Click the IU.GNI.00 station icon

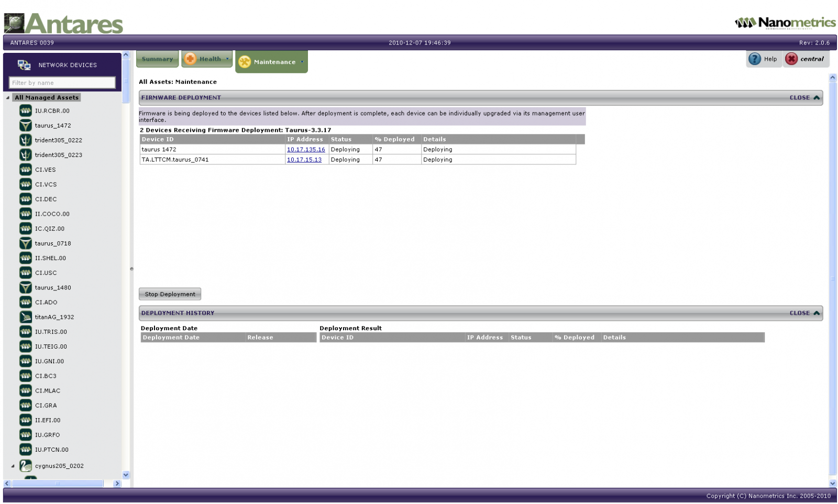pos(26,361)
